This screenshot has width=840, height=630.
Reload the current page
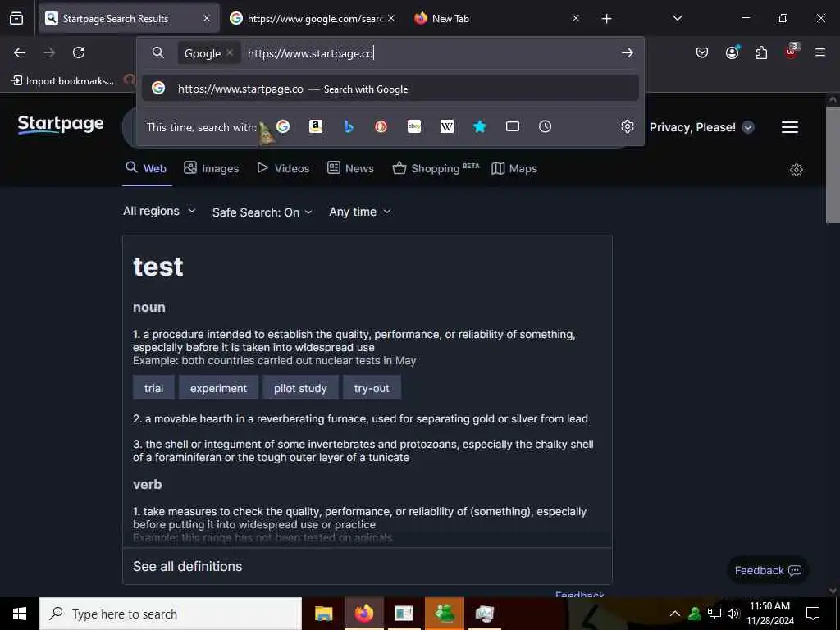(79, 52)
